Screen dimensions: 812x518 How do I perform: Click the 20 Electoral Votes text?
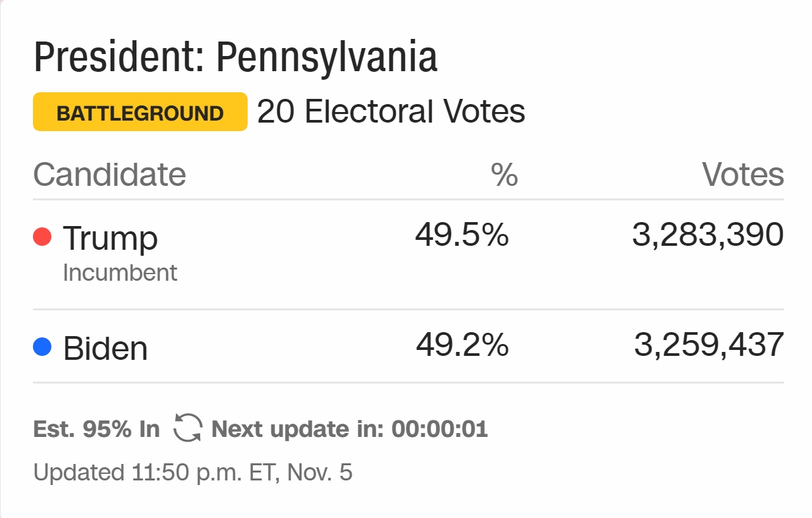pyautogui.click(x=391, y=112)
